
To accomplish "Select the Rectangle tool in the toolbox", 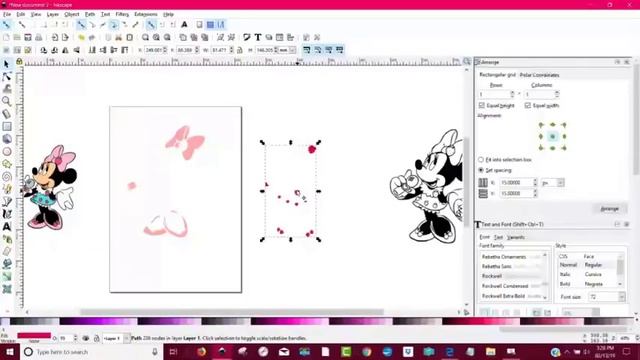I will [7, 127].
